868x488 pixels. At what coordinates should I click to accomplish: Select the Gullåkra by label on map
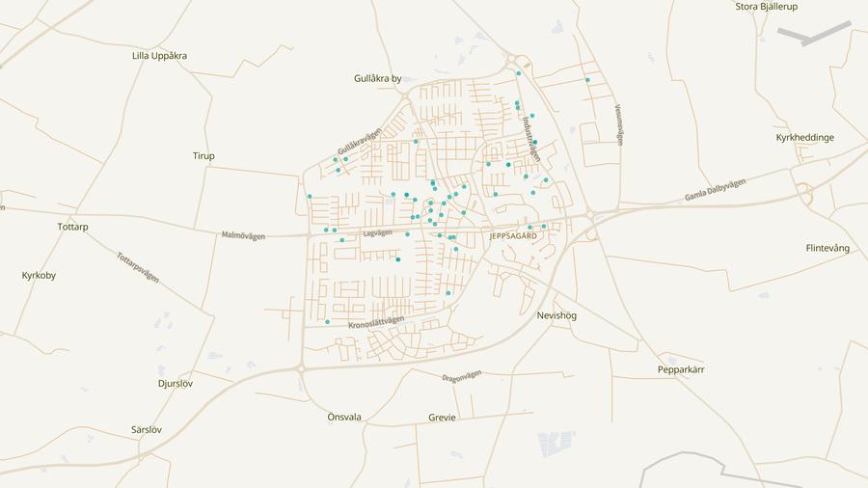377,78
